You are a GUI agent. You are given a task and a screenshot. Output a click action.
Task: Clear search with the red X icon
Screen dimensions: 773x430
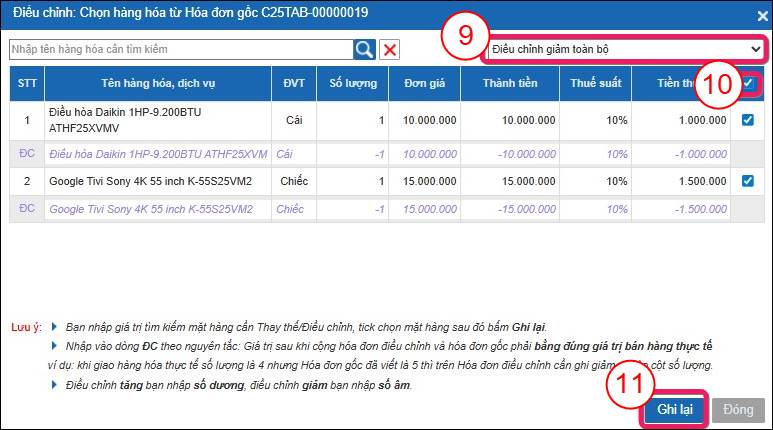click(x=390, y=49)
